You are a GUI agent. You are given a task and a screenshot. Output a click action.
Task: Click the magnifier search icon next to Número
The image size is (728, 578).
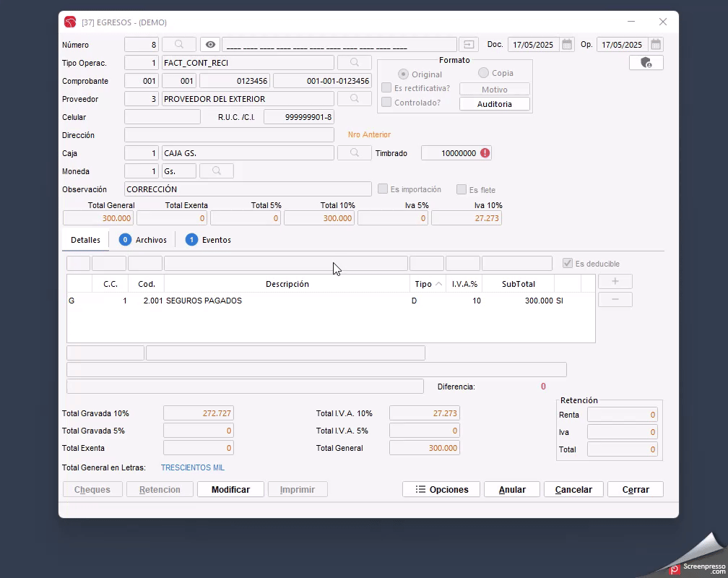coord(179,45)
